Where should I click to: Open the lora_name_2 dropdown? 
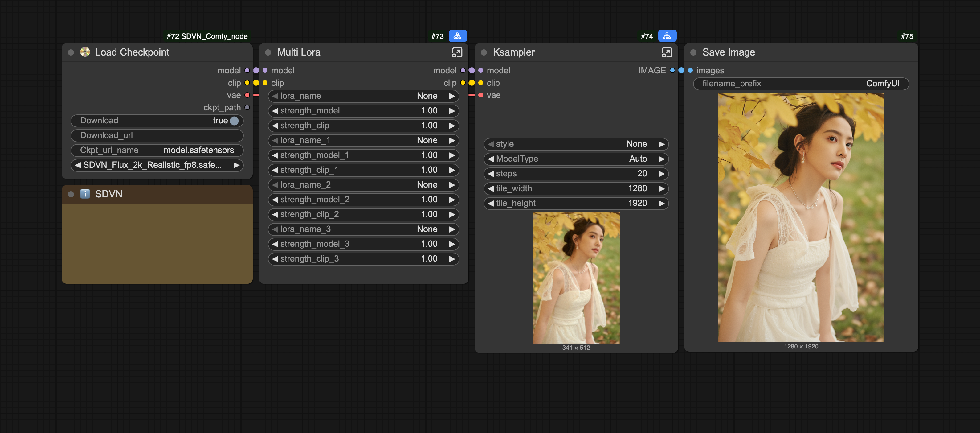[x=363, y=185]
